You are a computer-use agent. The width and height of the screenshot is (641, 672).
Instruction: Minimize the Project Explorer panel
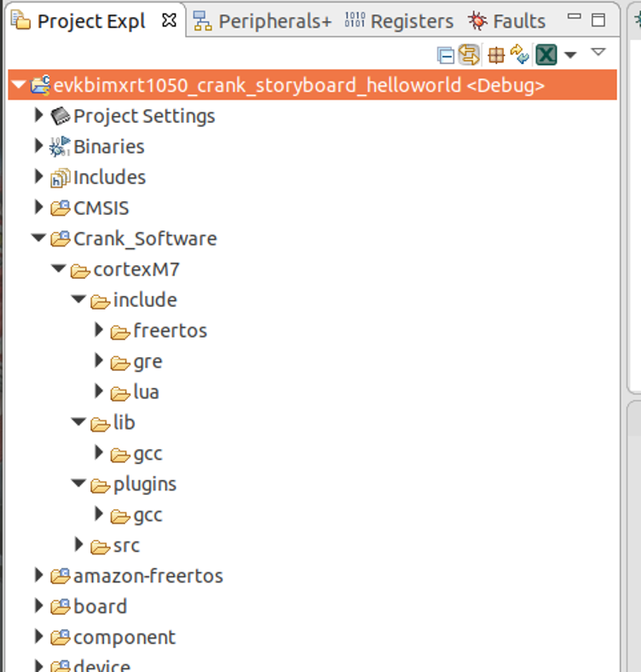575,16
